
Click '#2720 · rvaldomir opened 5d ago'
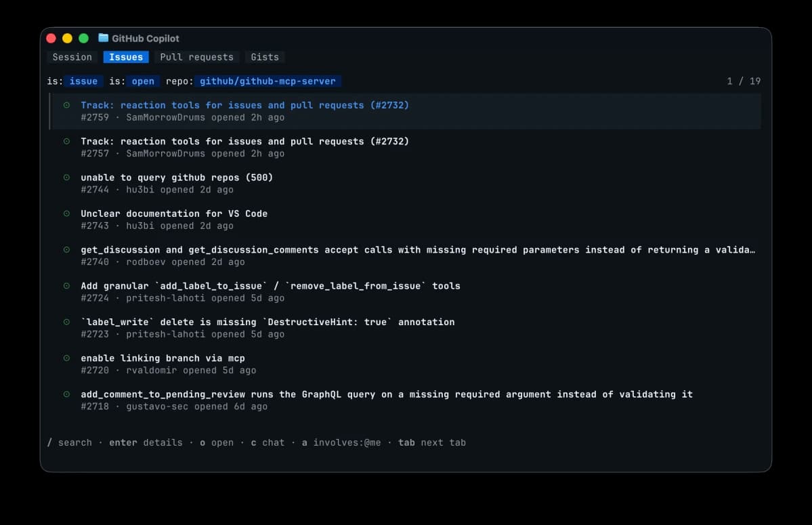169,371
